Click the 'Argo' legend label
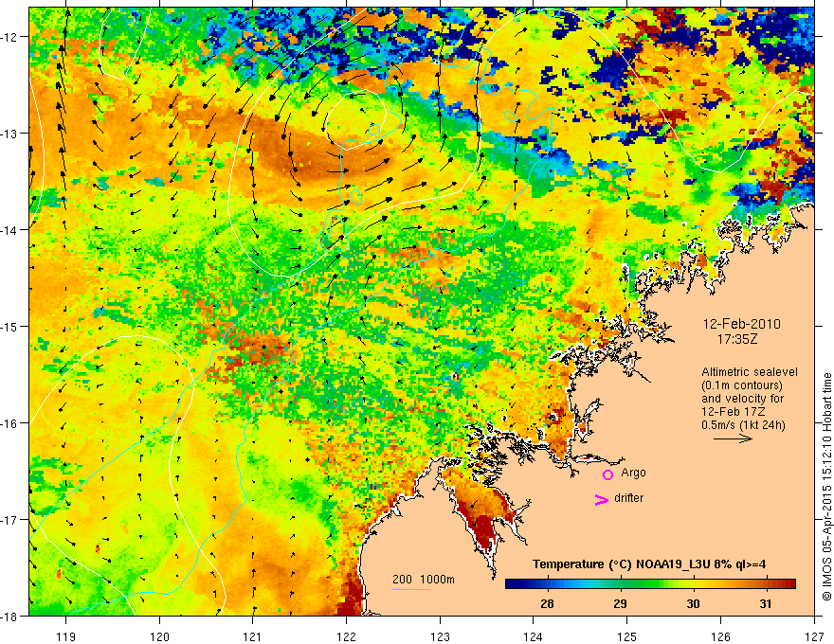The height and width of the screenshot is (644, 834). click(x=633, y=473)
